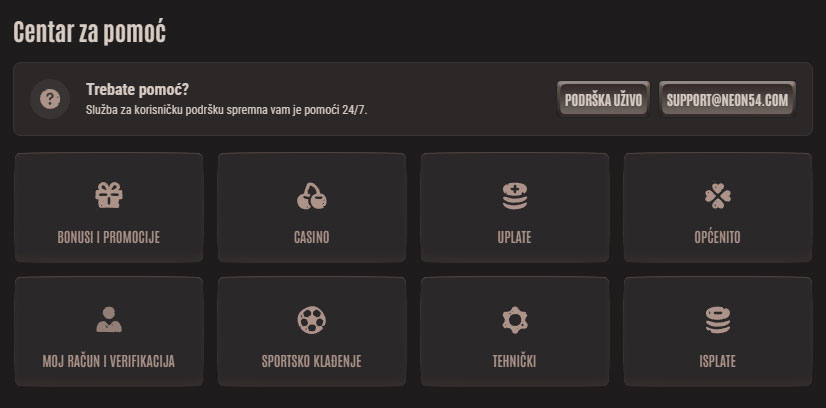The width and height of the screenshot is (826, 408).
Task: Open Moj Račun i Verifikacija label
Action: (x=109, y=362)
